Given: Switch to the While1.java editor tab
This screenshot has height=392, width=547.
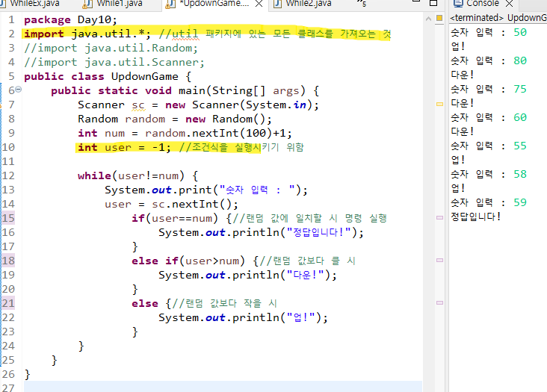Looking at the screenshot, I should pyautogui.click(x=120, y=4).
